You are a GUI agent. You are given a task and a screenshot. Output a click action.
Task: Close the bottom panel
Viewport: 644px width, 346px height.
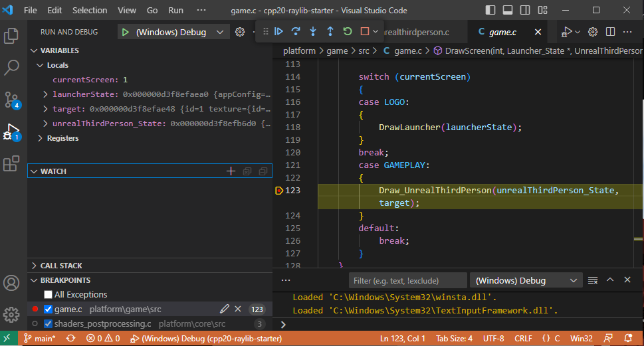(627, 280)
